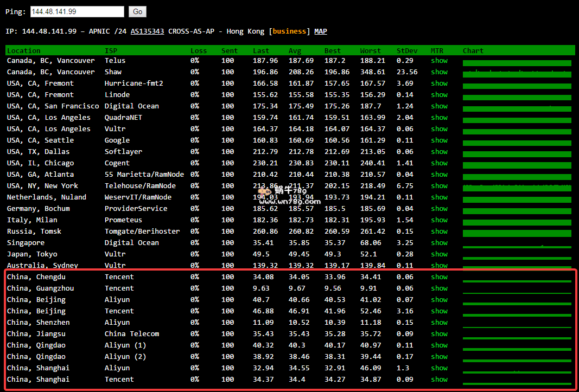Show MTR for Guangzhou Tencent row
The width and height of the screenshot is (579, 392).
coord(439,288)
